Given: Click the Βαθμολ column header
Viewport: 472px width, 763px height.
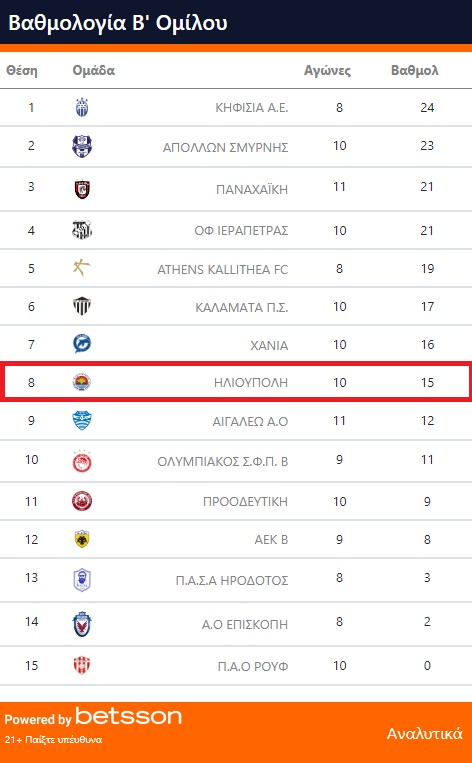Looking at the screenshot, I should coord(415,71).
